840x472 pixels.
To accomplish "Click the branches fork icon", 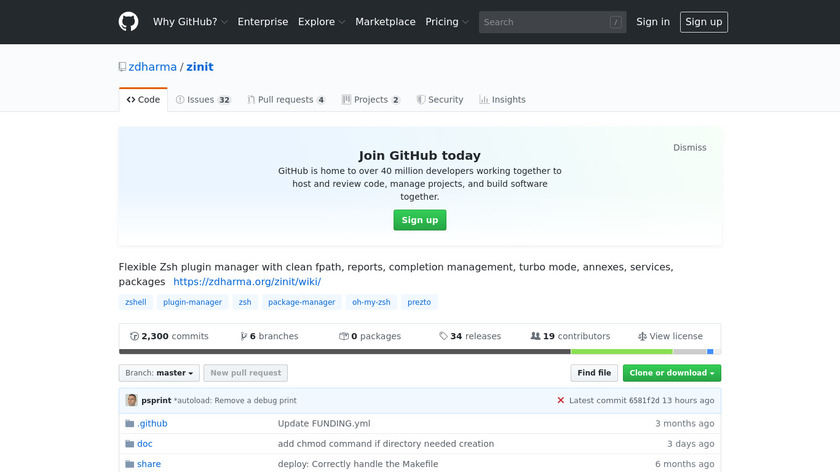I will click(x=244, y=336).
